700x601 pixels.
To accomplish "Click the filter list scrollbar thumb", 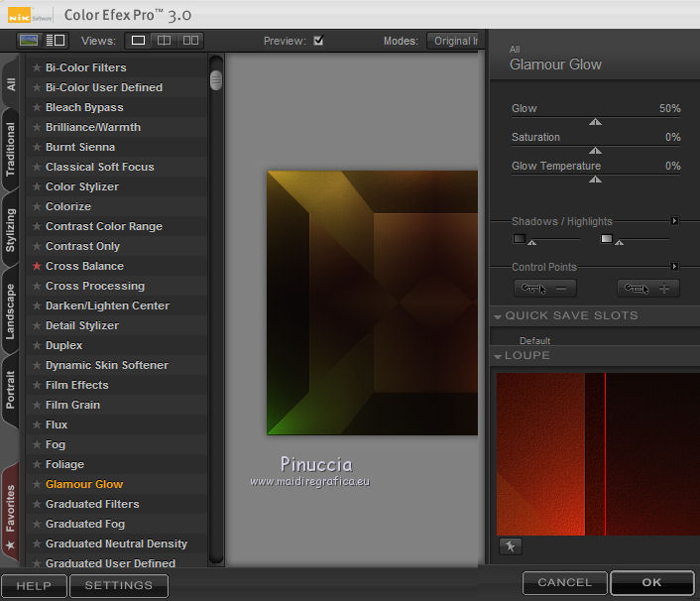I will point(216,80).
